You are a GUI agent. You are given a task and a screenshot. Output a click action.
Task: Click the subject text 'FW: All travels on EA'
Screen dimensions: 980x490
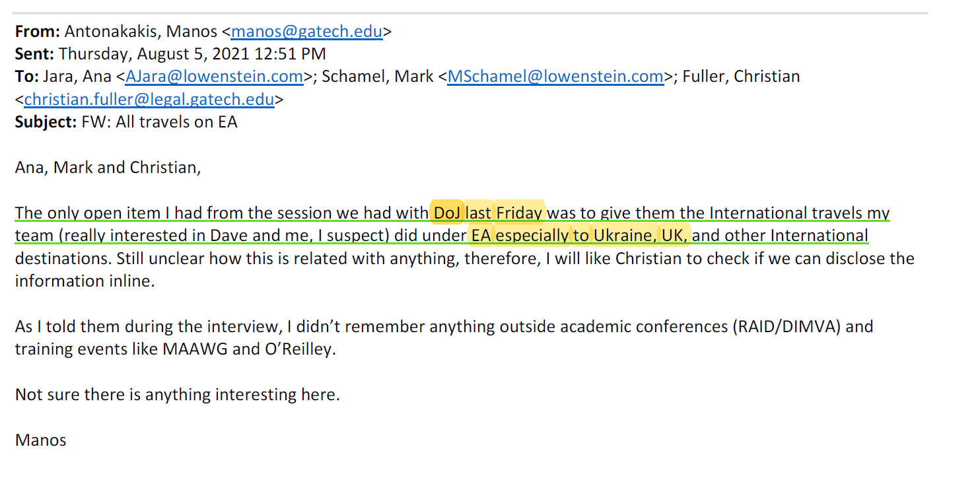(159, 122)
